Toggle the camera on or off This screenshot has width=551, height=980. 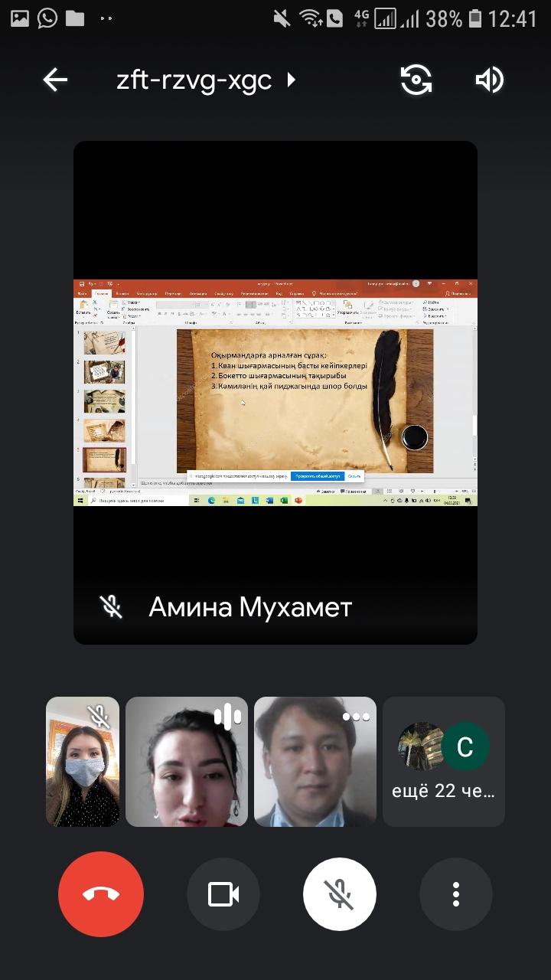223,894
